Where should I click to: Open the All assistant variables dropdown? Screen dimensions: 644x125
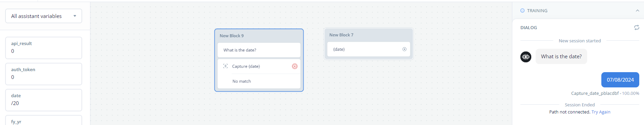pos(44,16)
